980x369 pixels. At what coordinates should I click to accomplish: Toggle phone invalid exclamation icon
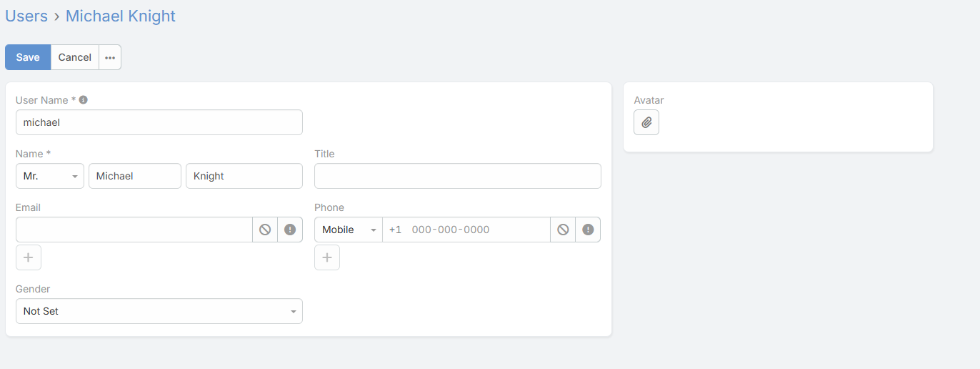pos(588,230)
